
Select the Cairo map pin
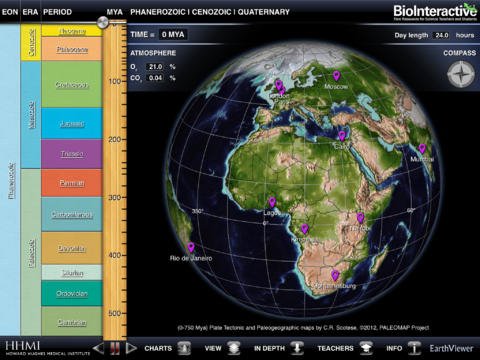tap(342, 136)
